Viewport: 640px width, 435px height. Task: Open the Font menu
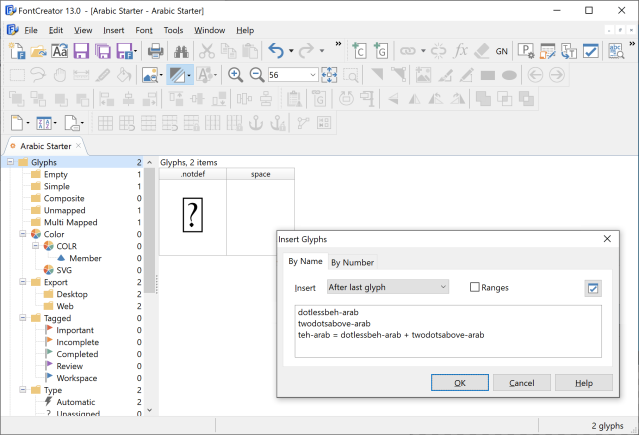click(x=144, y=31)
